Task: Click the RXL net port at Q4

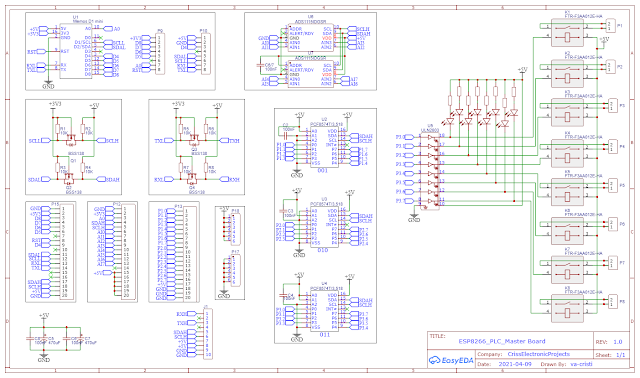Action: pyautogui.click(x=164, y=179)
